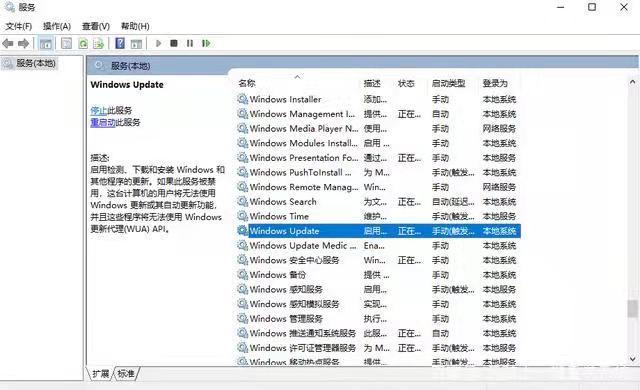Click the 服务(本地) pane header icon
Viewport: 640px width, 390px height.
point(99,65)
